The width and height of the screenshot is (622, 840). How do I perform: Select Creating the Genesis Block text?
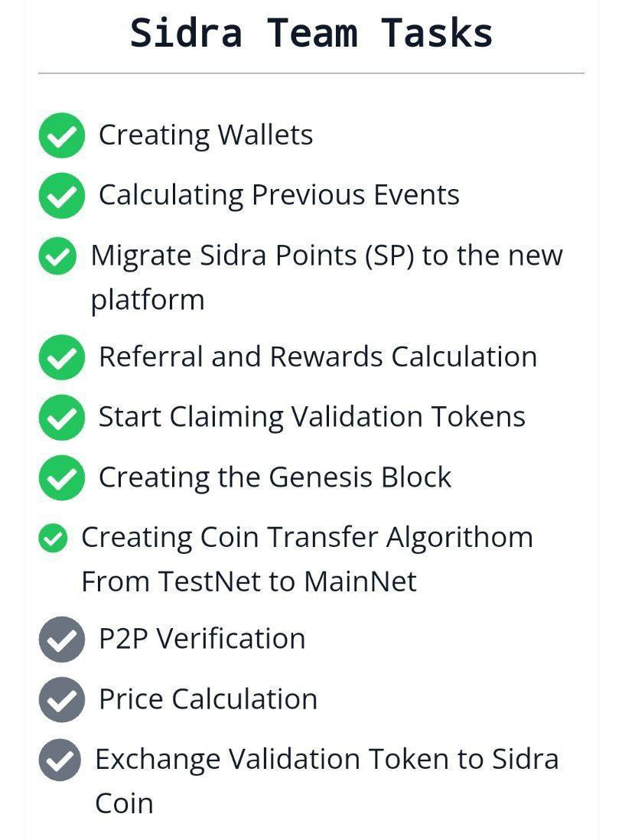coord(275,477)
